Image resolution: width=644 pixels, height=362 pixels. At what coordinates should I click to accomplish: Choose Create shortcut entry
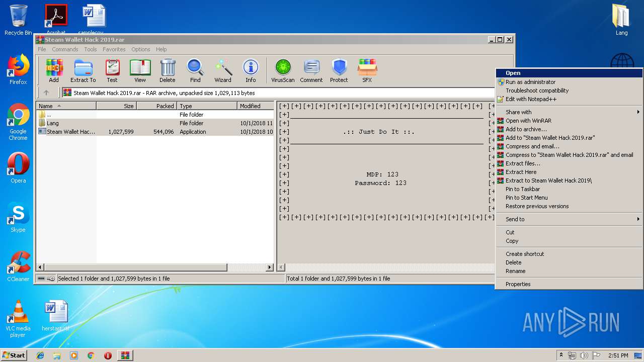pyautogui.click(x=569, y=254)
